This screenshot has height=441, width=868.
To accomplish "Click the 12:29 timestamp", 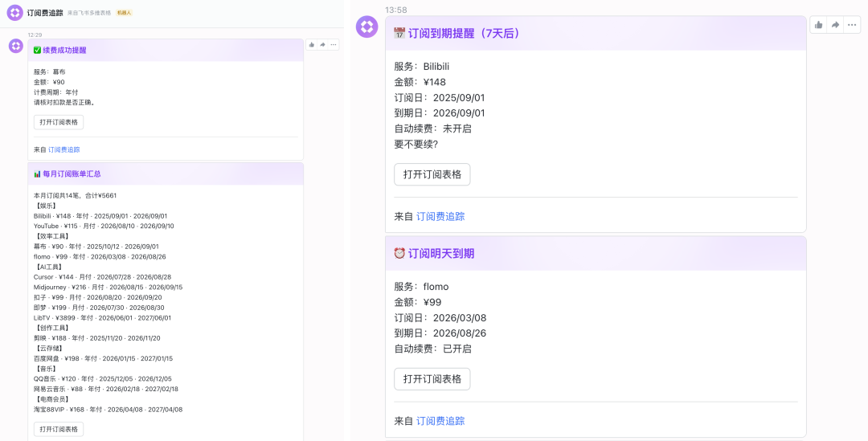I will (35, 35).
